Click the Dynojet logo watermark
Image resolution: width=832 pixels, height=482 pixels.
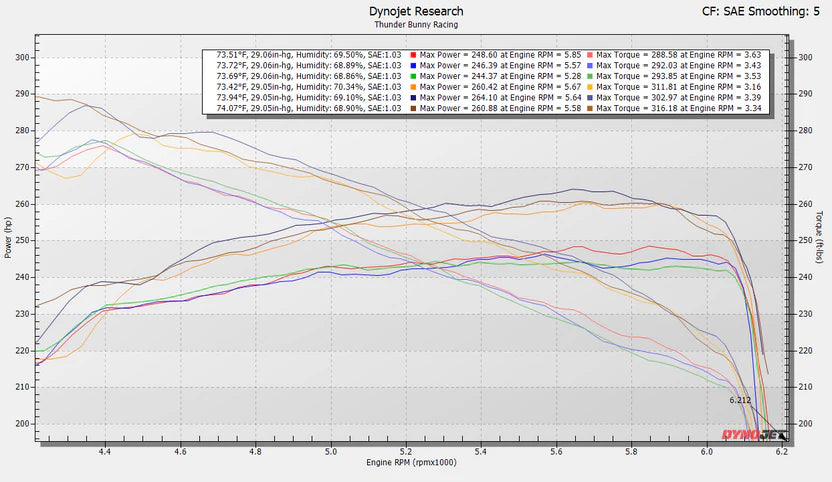click(754, 435)
